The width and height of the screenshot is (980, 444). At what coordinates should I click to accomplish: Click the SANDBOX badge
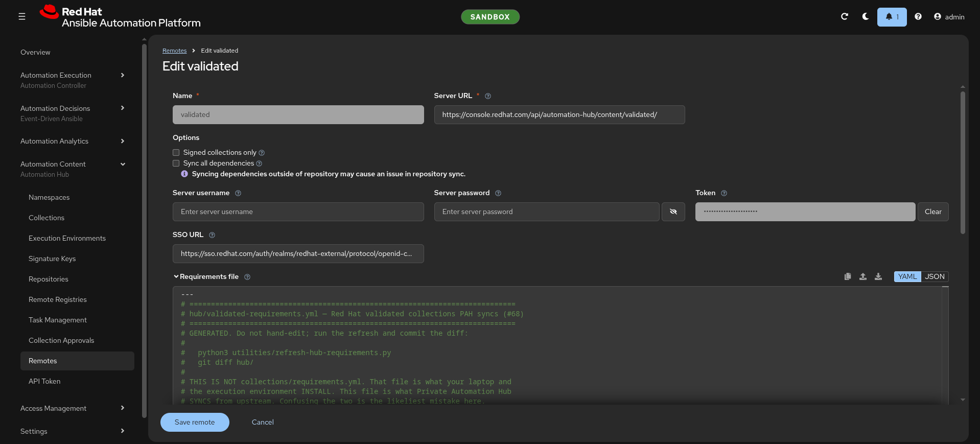point(490,17)
